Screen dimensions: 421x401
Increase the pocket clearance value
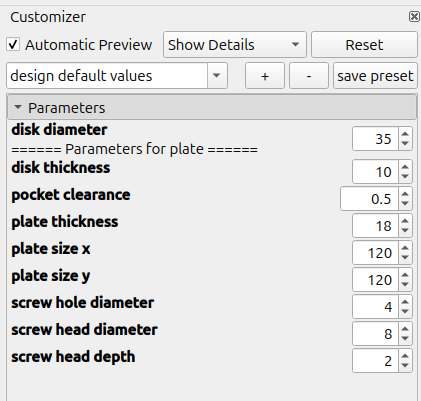click(x=405, y=194)
